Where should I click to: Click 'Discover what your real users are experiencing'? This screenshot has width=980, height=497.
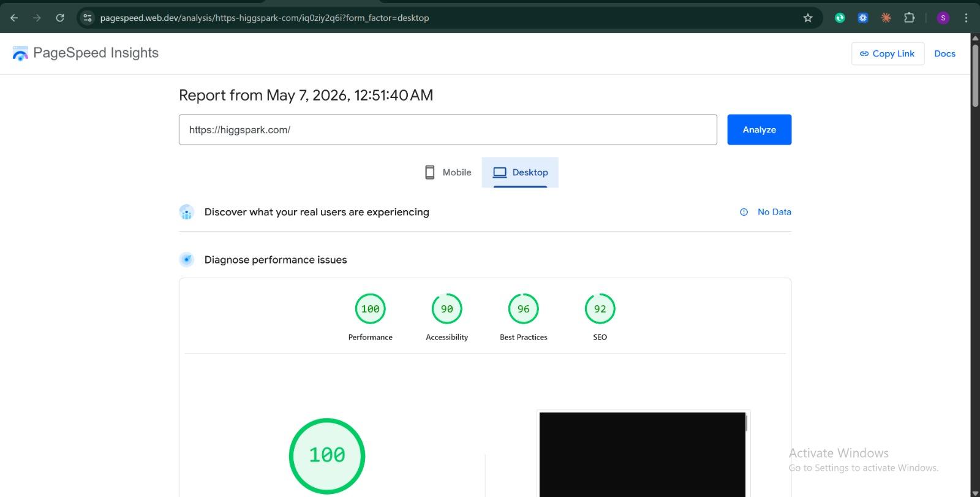pyautogui.click(x=317, y=212)
